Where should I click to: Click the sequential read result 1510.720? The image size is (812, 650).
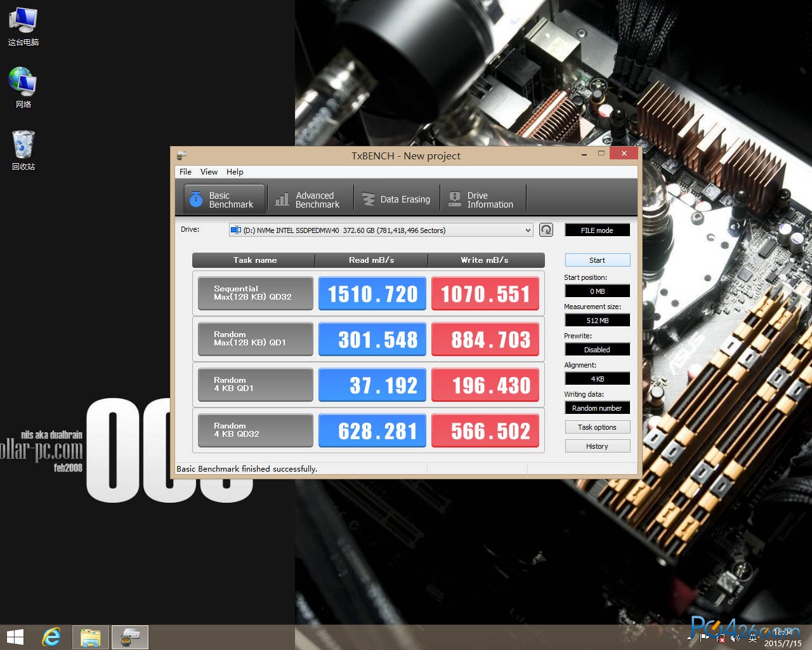[x=372, y=293]
